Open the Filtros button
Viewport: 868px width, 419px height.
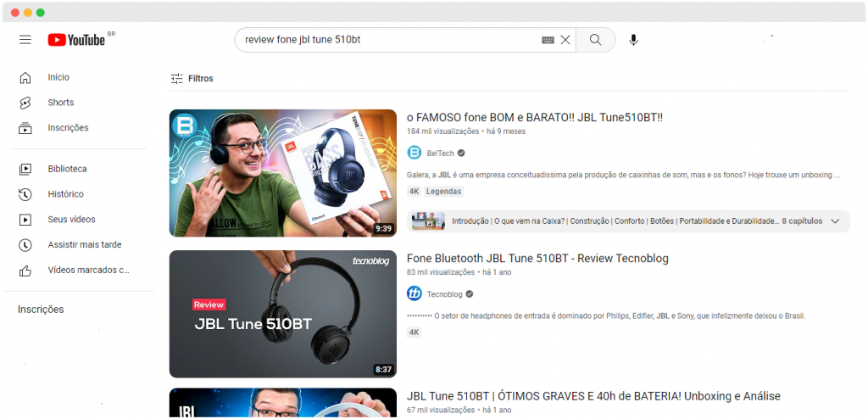pyautogui.click(x=192, y=79)
